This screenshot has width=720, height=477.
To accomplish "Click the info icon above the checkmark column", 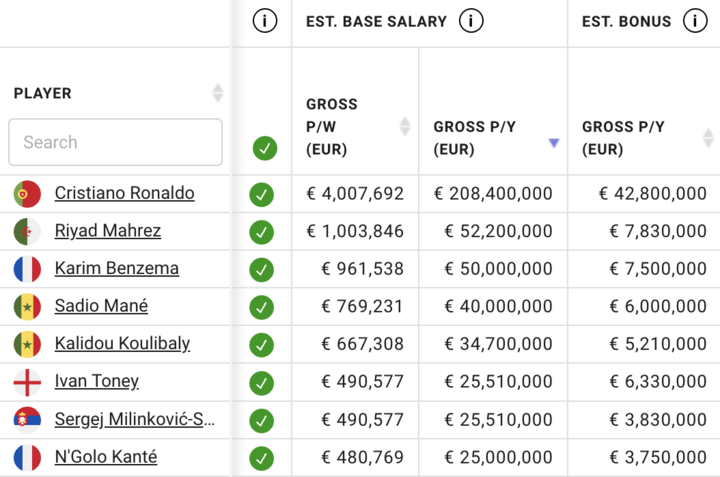I will coord(264,21).
